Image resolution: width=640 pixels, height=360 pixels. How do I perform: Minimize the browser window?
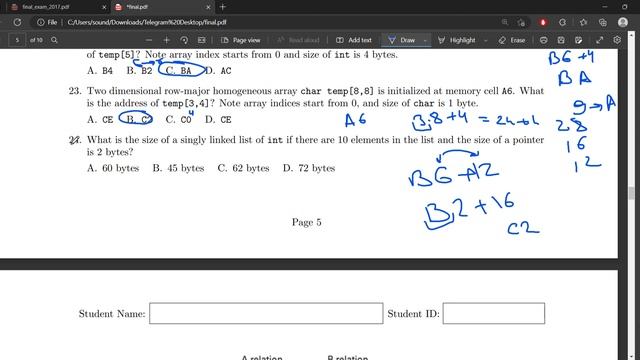click(x=605, y=7)
